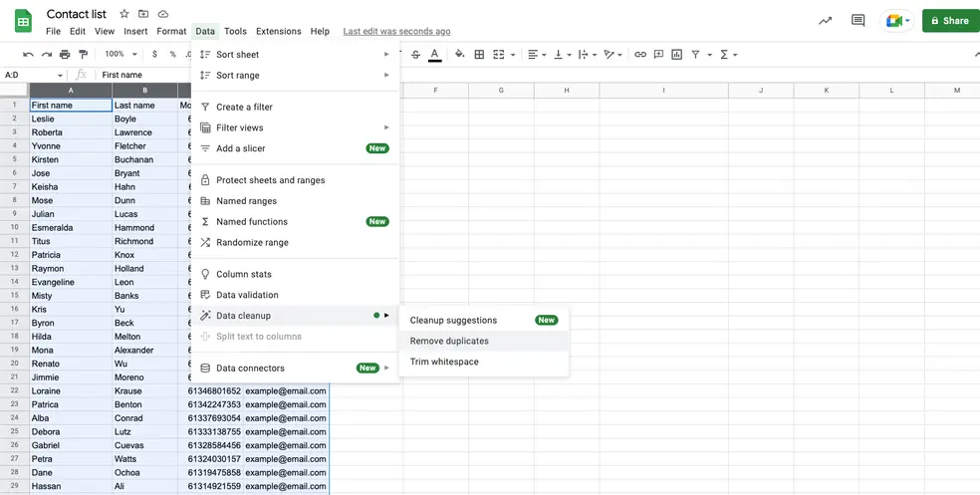
Task: Click the Insert comment icon
Action: click(658, 55)
